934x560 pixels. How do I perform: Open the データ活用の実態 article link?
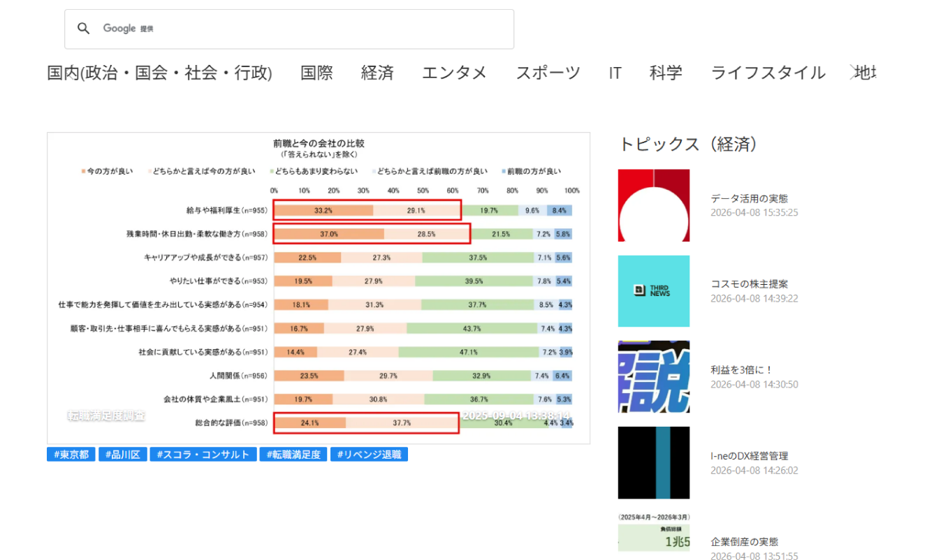coord(749,198)
